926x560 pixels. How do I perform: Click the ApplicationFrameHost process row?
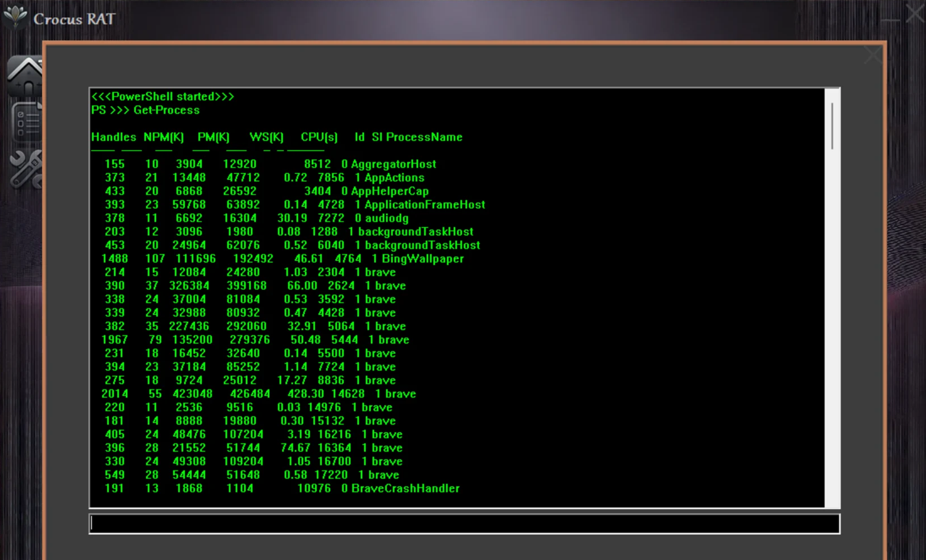[x=424, y=205]
